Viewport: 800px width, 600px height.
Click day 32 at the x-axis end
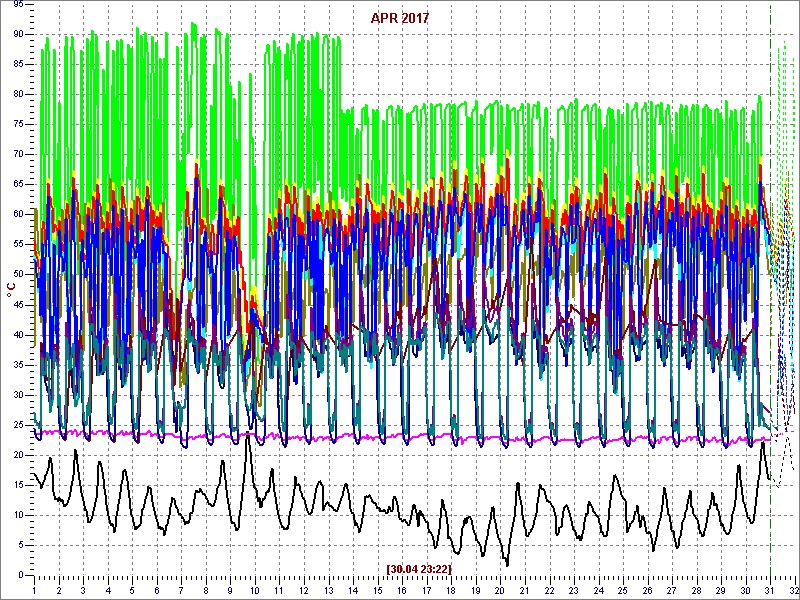point(792,591)
